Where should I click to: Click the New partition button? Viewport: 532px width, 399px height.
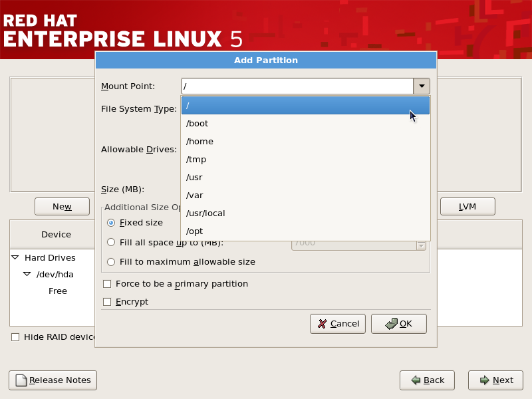coord(62,207)
